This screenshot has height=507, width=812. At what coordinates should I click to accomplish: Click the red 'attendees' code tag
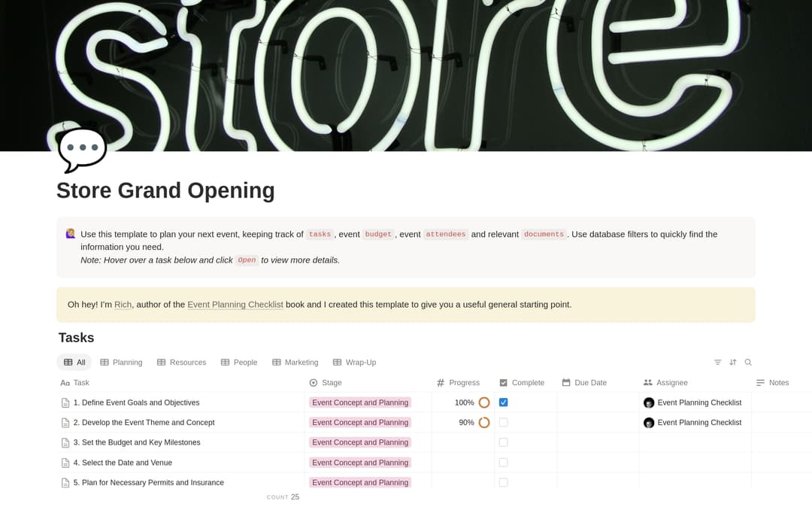coord(445,234)
